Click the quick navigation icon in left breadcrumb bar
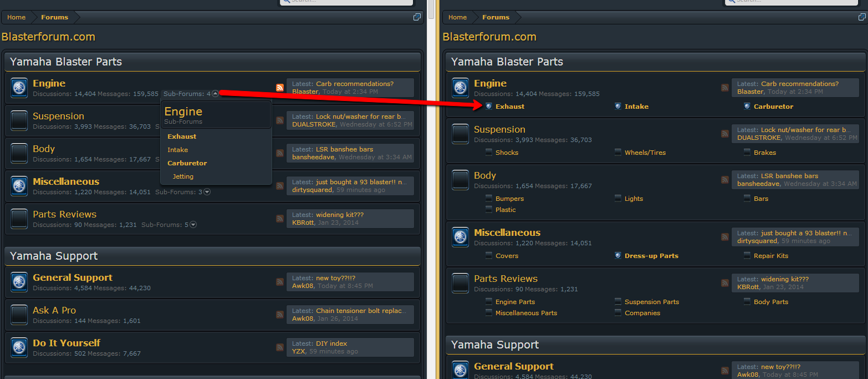The height and width of the screenshot is (379, 868). [x=417, y=17]
